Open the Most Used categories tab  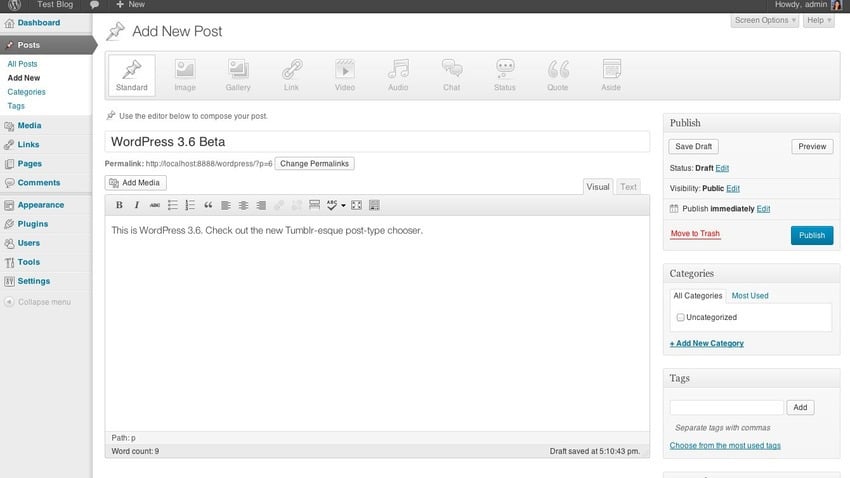(750, 295)
